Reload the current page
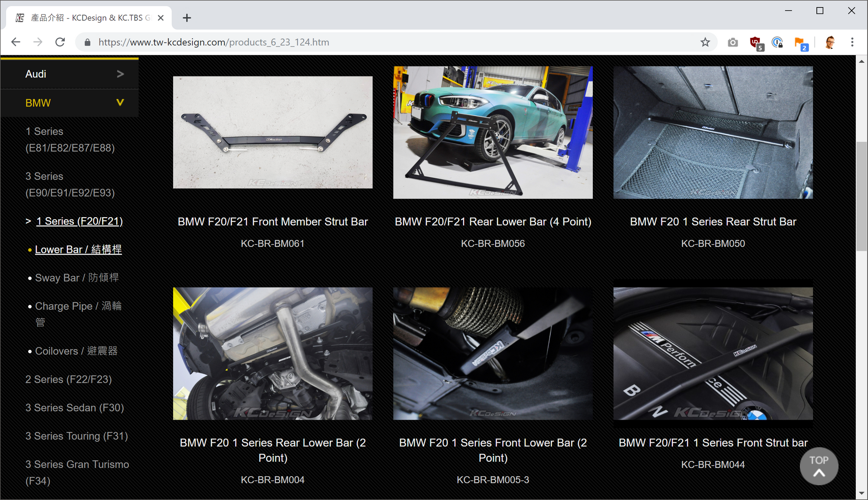 60,42
